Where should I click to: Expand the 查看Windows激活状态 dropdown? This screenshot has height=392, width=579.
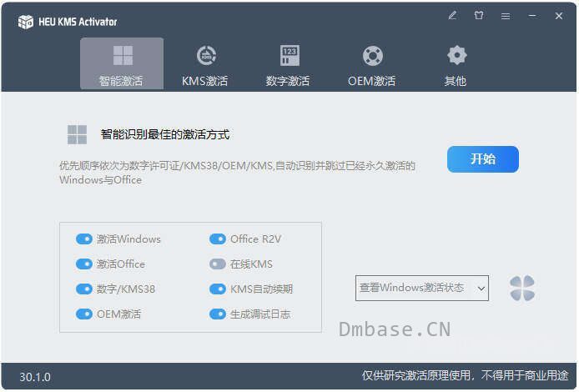pyautogui.click(x=422, y=288)
